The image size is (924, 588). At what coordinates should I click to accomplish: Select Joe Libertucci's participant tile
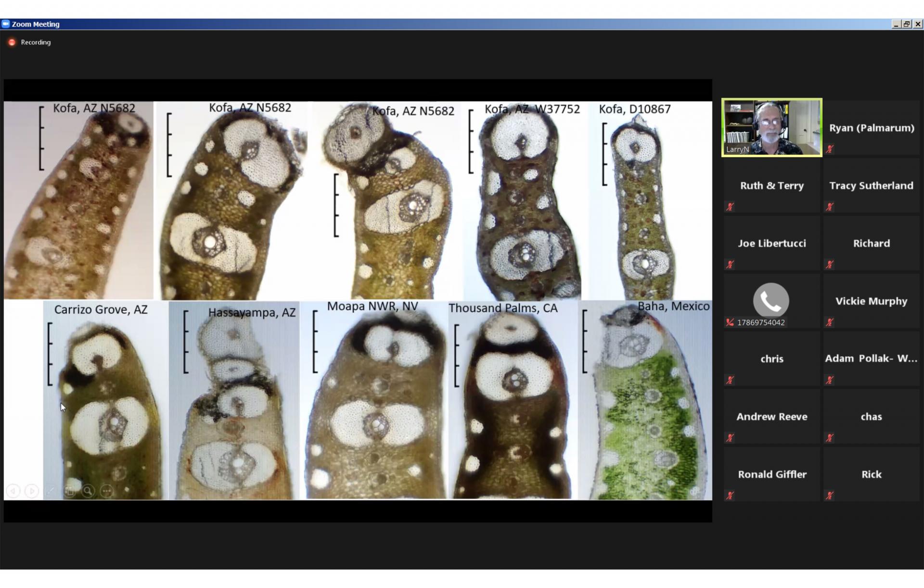(771, 243)
